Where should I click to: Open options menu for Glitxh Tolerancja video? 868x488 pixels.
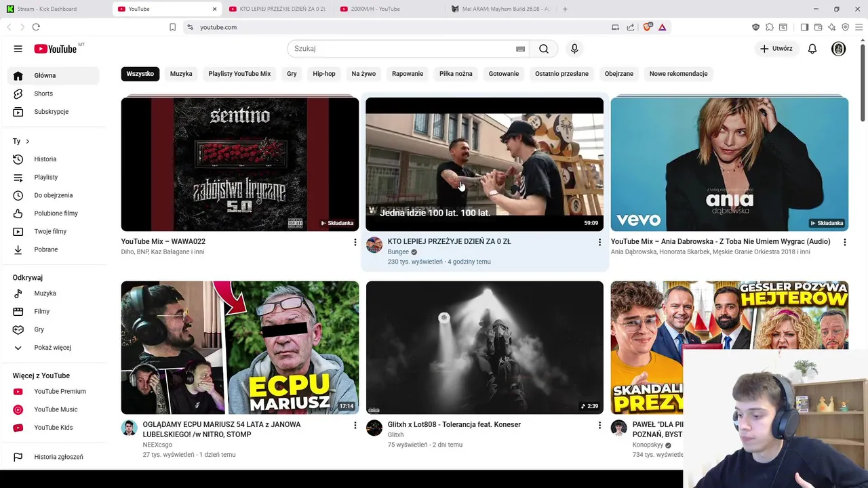(x=599, y=425)
